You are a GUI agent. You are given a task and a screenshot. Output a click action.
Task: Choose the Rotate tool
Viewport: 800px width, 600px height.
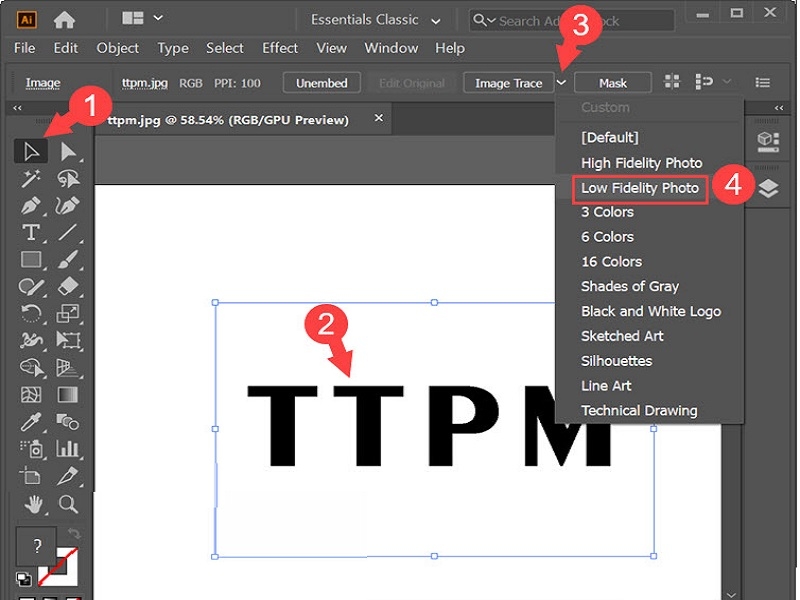tap(31, 313)
